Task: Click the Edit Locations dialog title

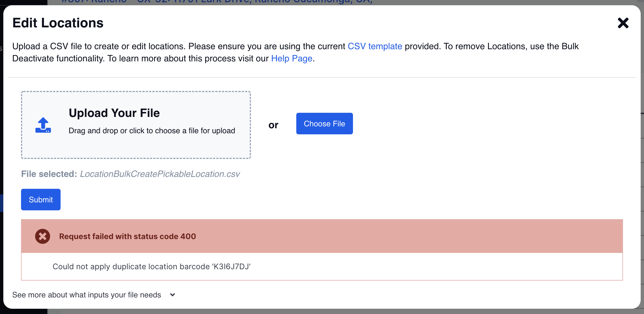Action: click(58, 23)
